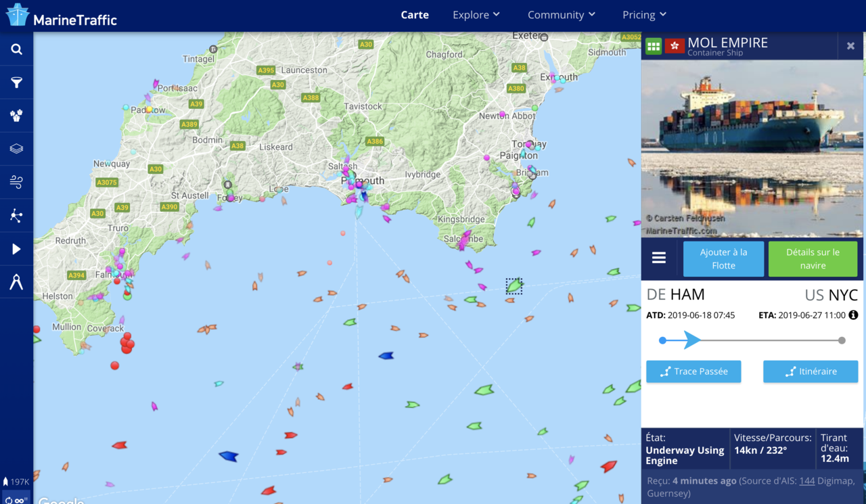Click the DE HAM departure port
Viewport: 866px width, 504px height.
click(x=676, y=295)
